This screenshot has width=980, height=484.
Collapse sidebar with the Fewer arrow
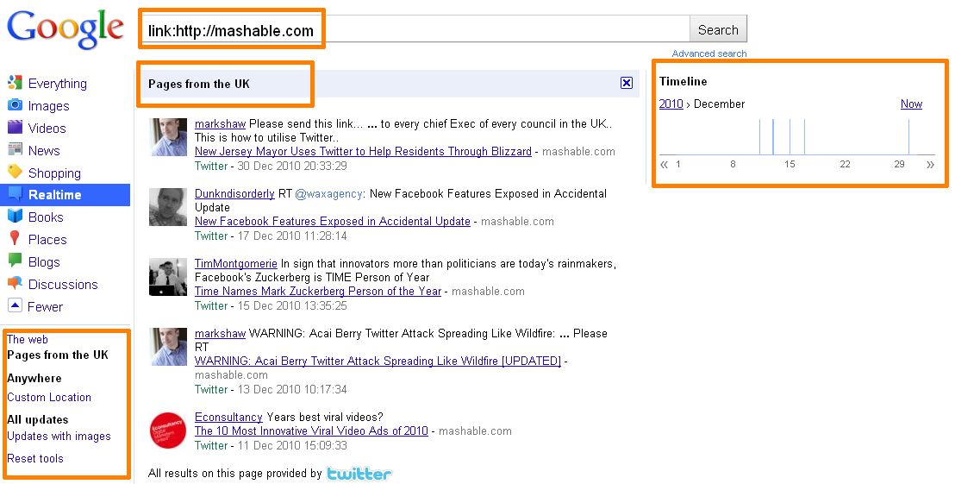15,306
